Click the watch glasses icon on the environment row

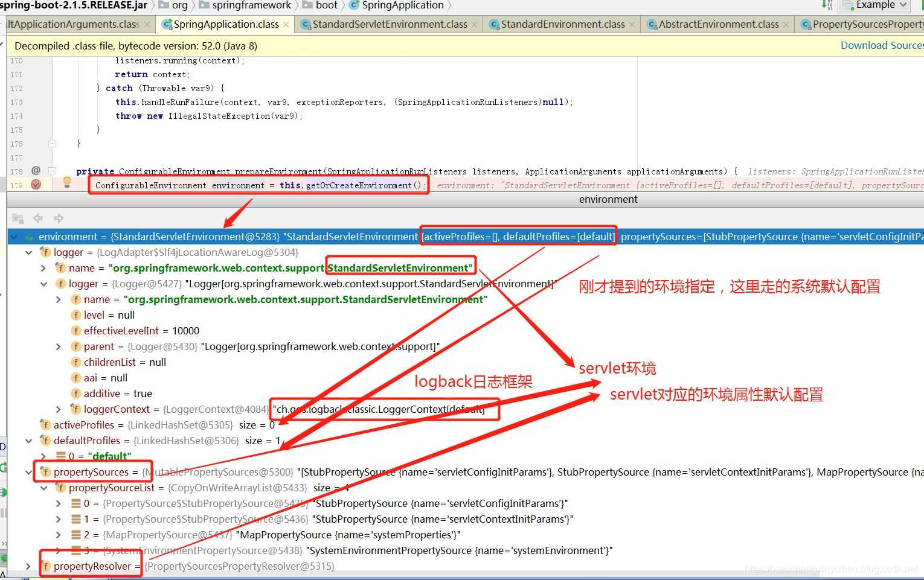tap(30, 237)
